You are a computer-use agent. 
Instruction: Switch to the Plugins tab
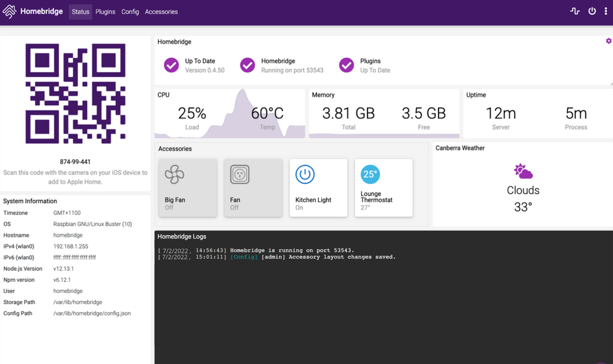(x=105, y=12)
